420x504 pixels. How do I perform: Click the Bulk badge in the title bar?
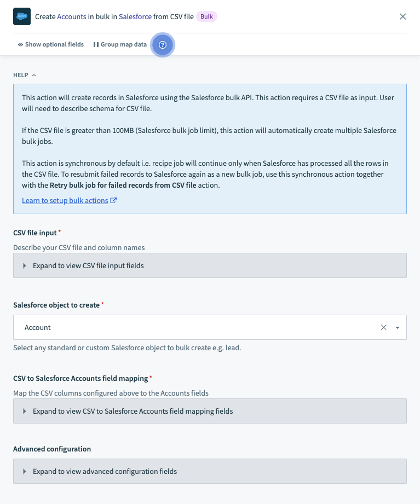tap(206, 16)
